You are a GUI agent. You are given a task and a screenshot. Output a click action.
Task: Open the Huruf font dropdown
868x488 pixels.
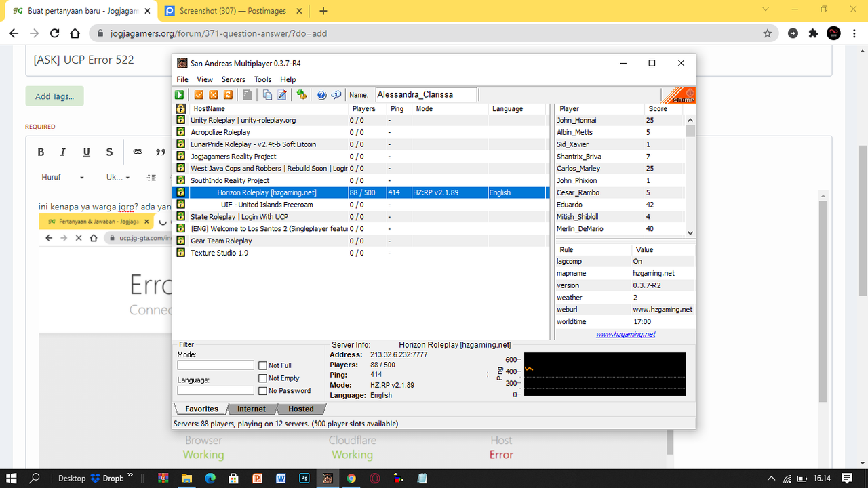tap(63, 178)
